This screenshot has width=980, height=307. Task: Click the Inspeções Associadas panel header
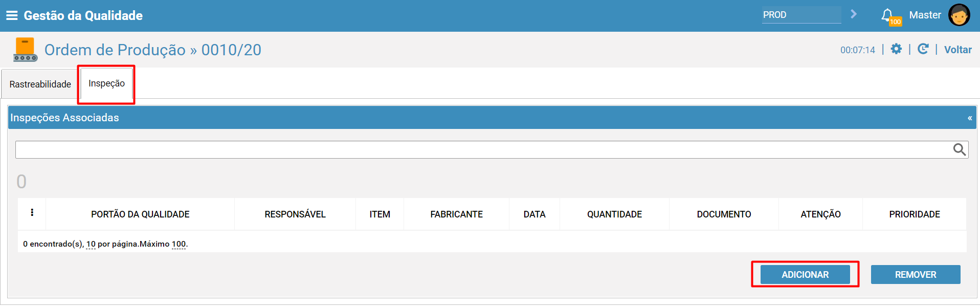coord(492,118)
